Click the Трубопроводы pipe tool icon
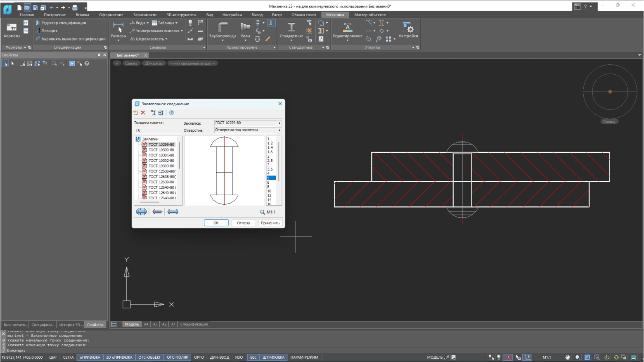 [223, 28]
